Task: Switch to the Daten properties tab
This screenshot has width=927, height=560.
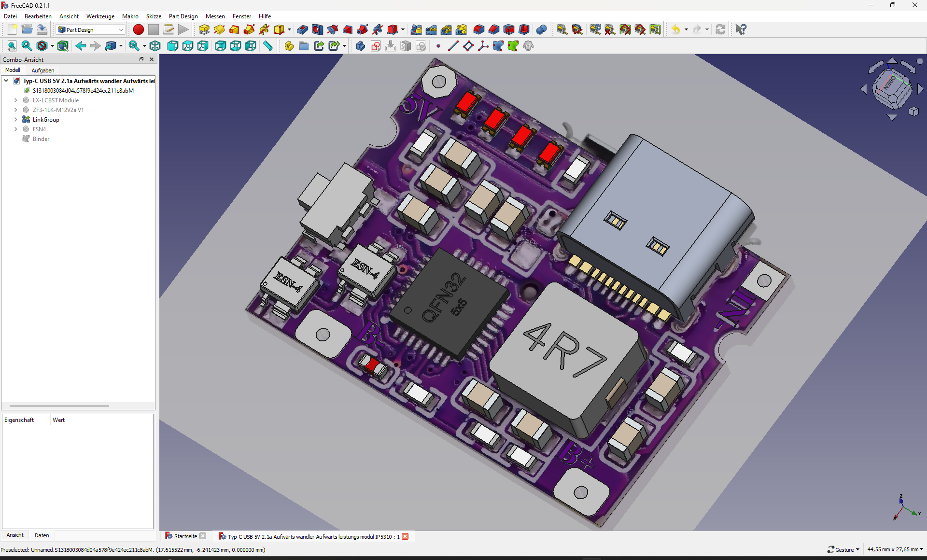Action: point(42,535)
